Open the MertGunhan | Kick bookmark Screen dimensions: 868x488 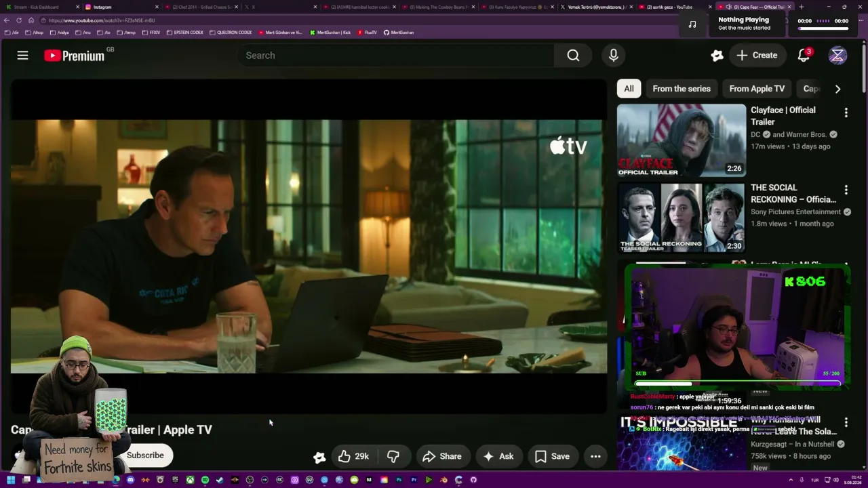point(330,33)
